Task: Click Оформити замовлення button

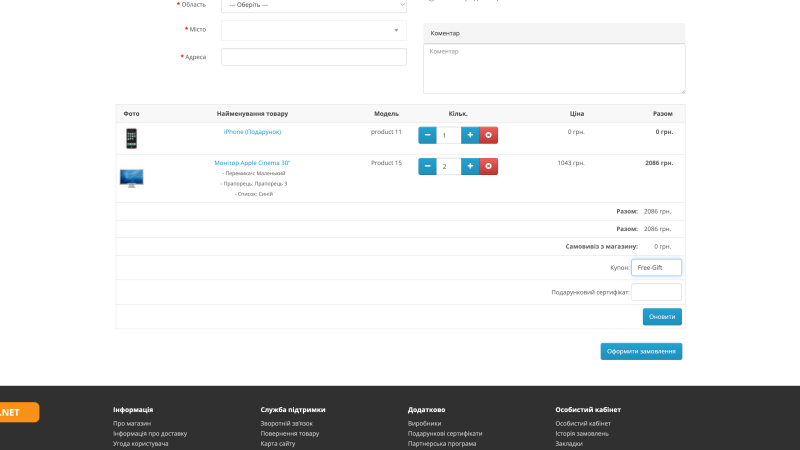Action: [641, 352]
